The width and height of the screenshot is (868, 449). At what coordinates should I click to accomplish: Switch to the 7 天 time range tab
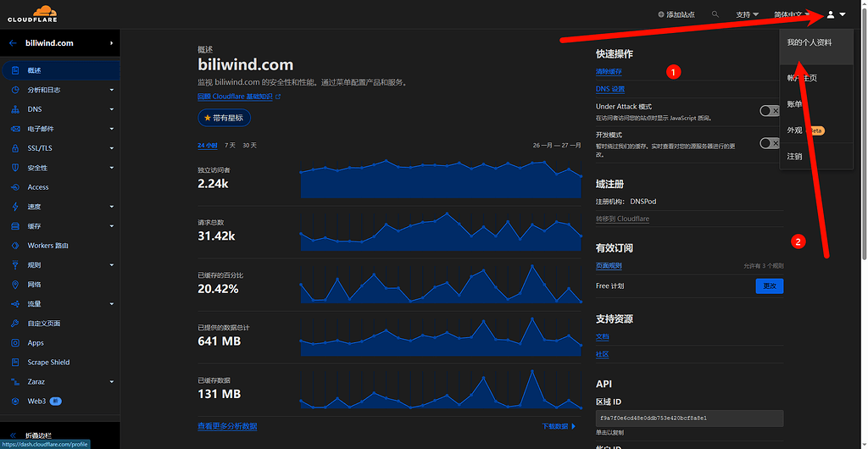point(230,146)
